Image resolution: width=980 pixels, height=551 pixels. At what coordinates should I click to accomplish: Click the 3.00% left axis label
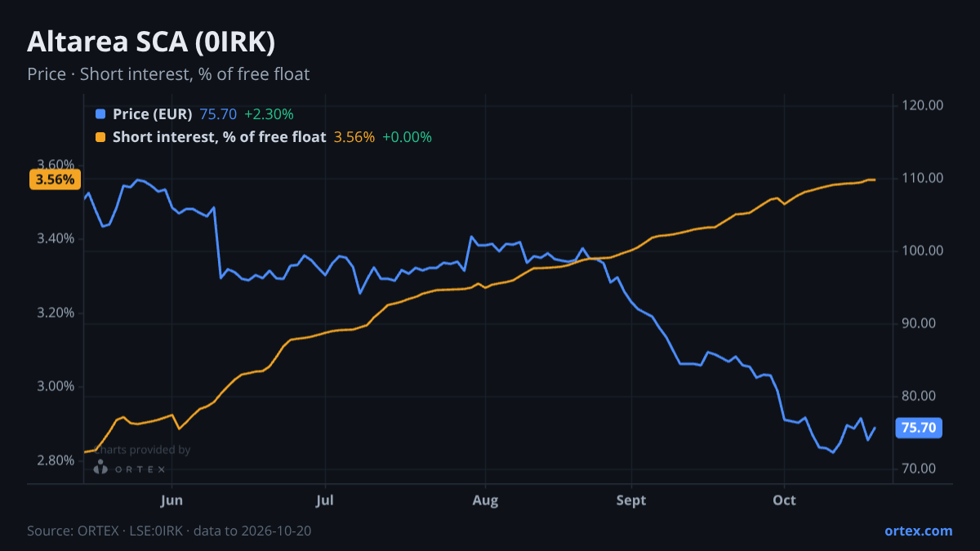click(55, 387)
